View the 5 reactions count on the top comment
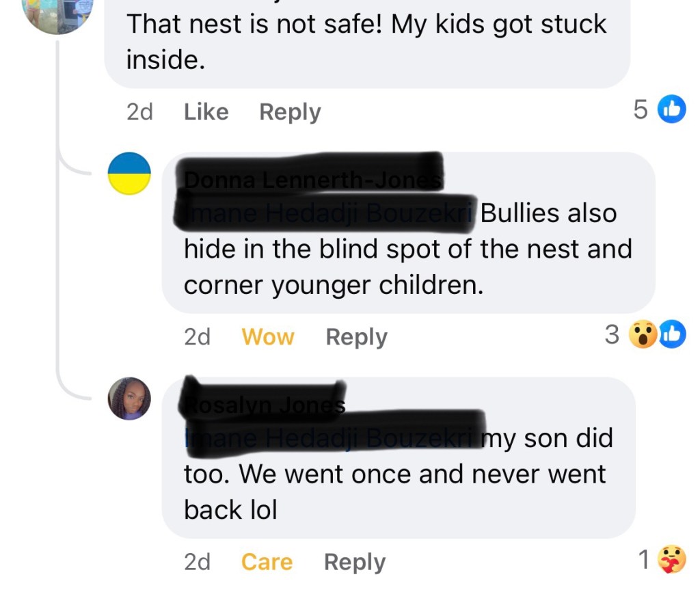The image size is (700, 592). click(x=640, y=109)
